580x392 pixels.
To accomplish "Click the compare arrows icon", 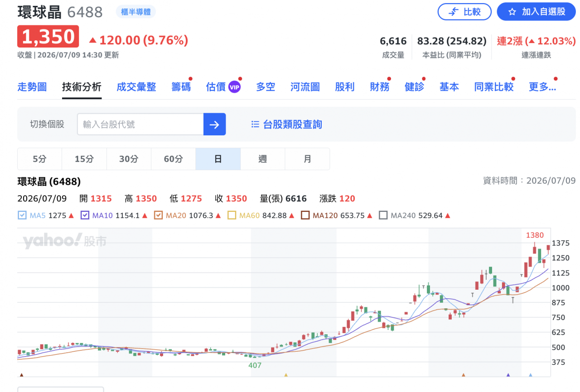I will (453, 12).
